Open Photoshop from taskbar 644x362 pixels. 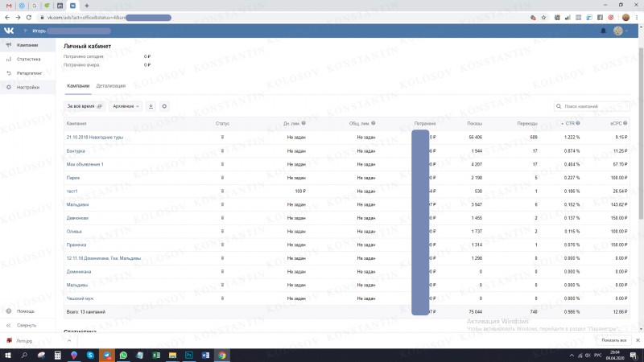click(189, 356)
